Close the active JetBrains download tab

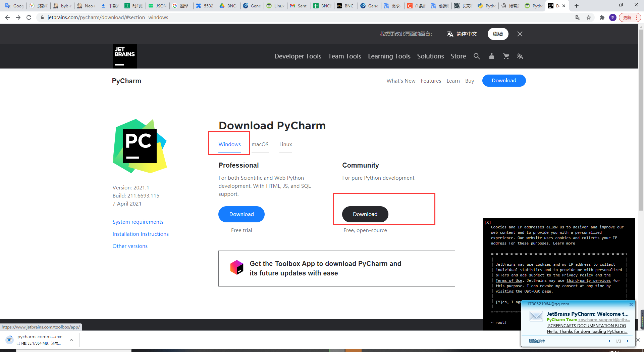click(564, 6)
